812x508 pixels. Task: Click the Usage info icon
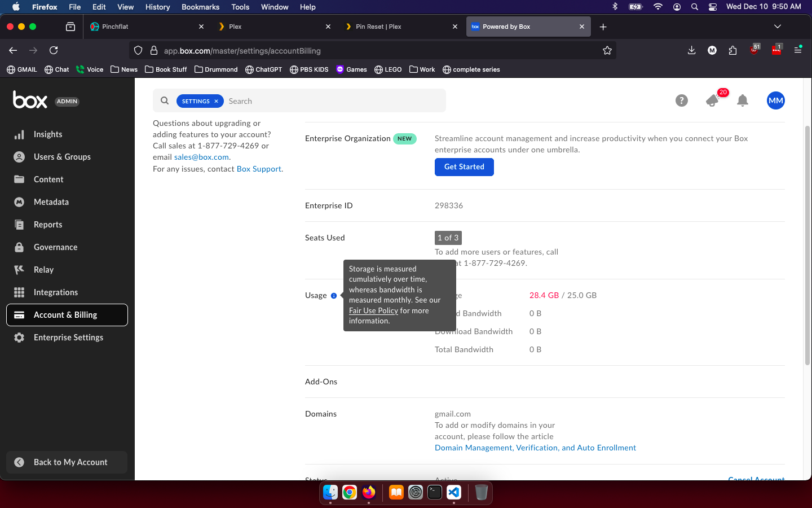coord(334,296)
